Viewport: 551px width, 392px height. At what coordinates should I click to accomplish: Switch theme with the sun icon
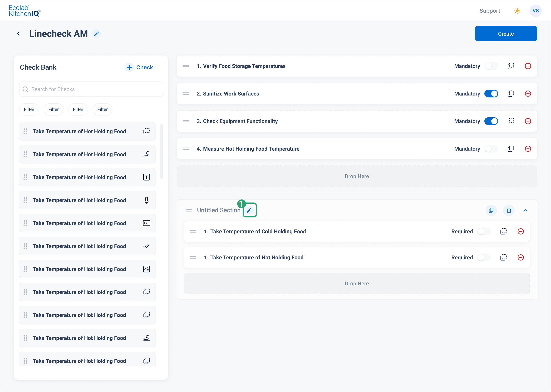point(517,11)
